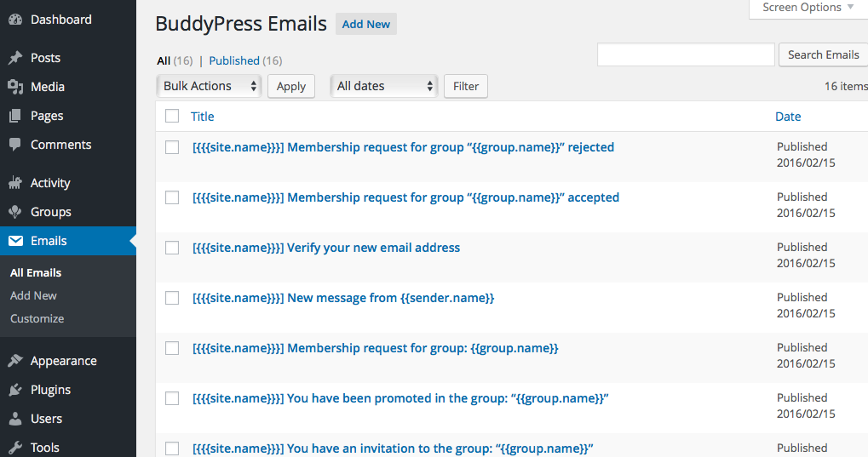This screenshot has width=868, height=457.
Task: Go to the Posts menu
Action: pyautogui.click(x=45, y=58)
